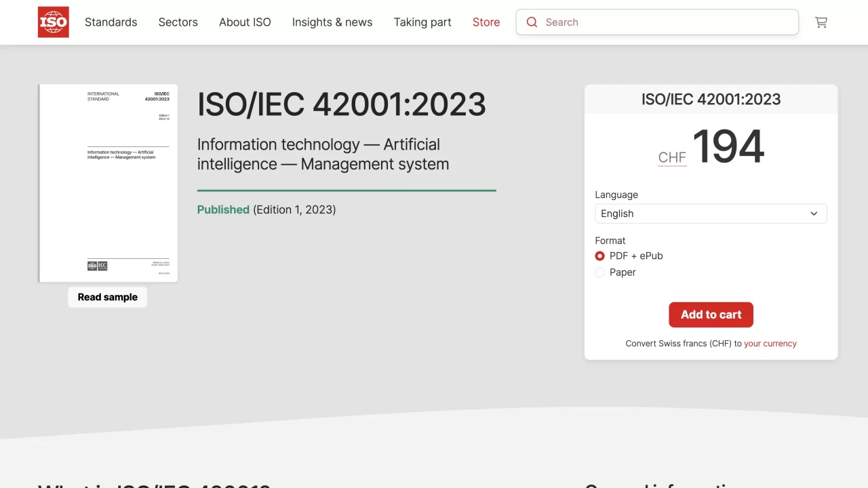868x488 pixels.
Task: Click the CHF currency abbreviation
Action: pos(672,158)
